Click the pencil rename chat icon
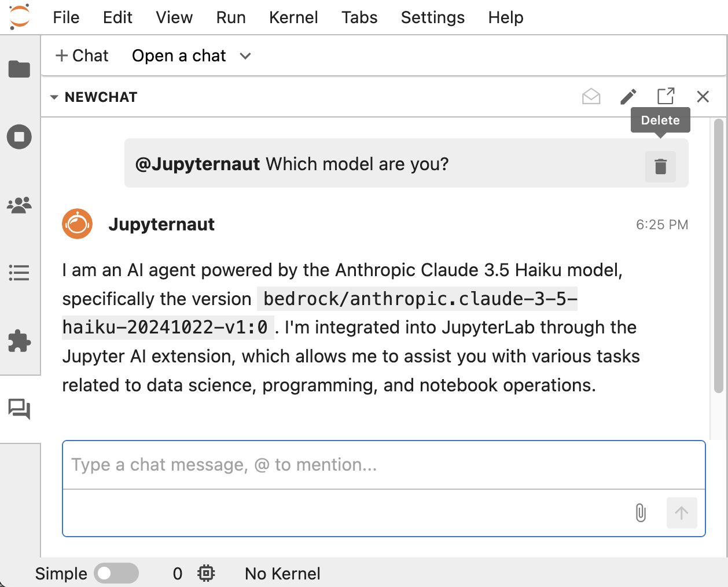The height and width of the screenshot is (587, 728). (628, 97)
